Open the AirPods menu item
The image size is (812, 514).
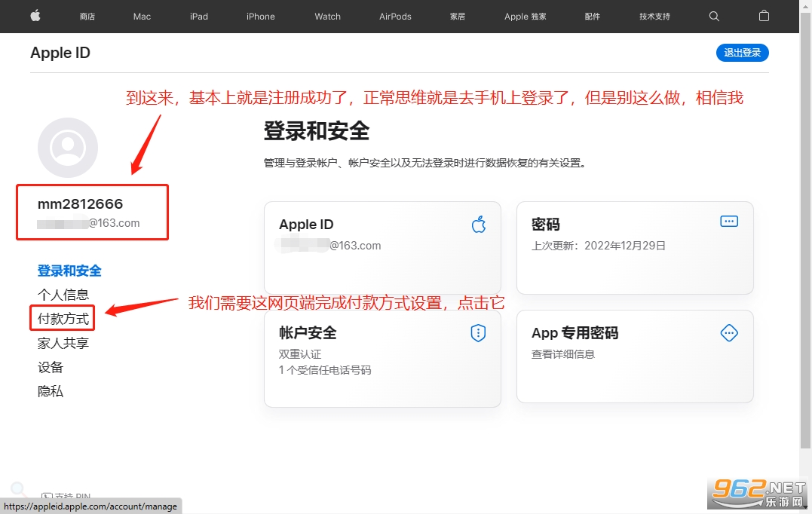point(394,16)
